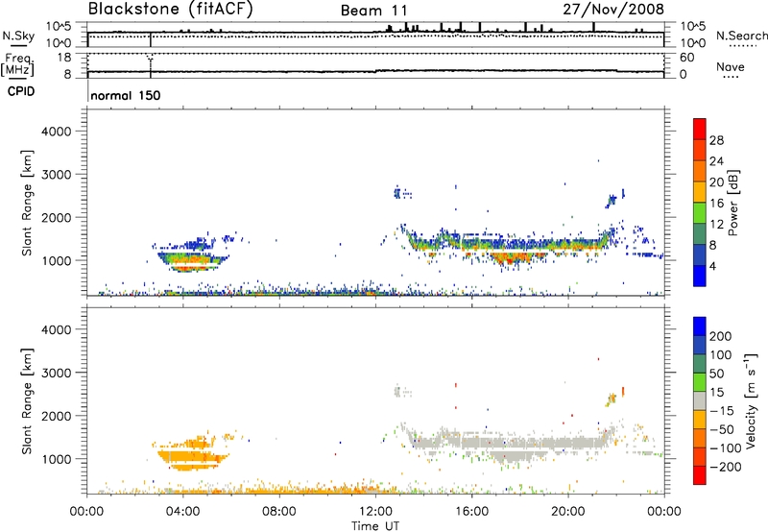Click the 60 tick on the Nave axis
The image size is (768, 532).
[686, 58]
